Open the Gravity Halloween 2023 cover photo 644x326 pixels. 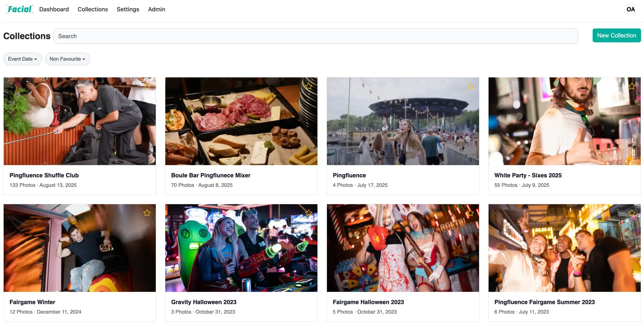tap(241, 248)
